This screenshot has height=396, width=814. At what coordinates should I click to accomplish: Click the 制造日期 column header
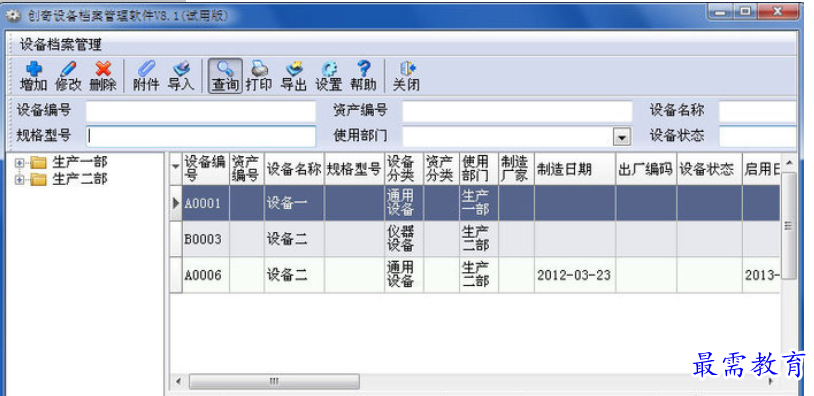(575, 169)
